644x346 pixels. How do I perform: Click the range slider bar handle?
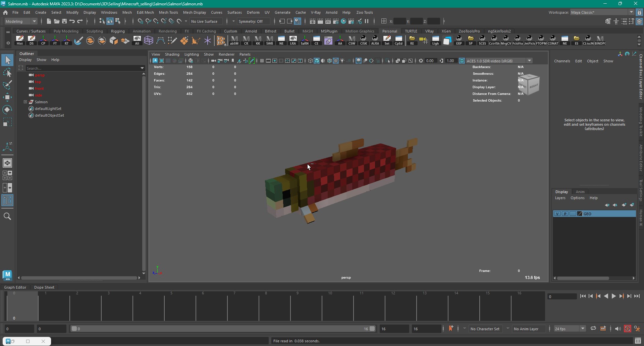(x=223, y=329)
